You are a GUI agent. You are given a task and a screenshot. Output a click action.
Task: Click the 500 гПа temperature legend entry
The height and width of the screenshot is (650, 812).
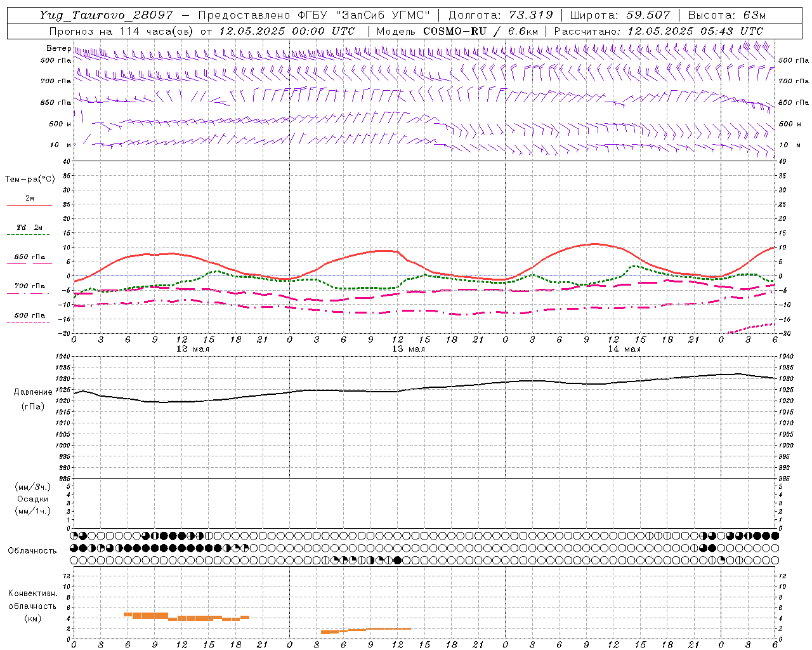click(x=30, y=315)
